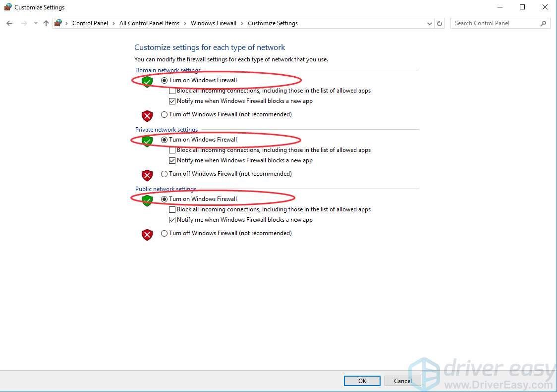Click red shield icon in Public settings
Screen dimensions: 557x392
[x=147, y=235]
